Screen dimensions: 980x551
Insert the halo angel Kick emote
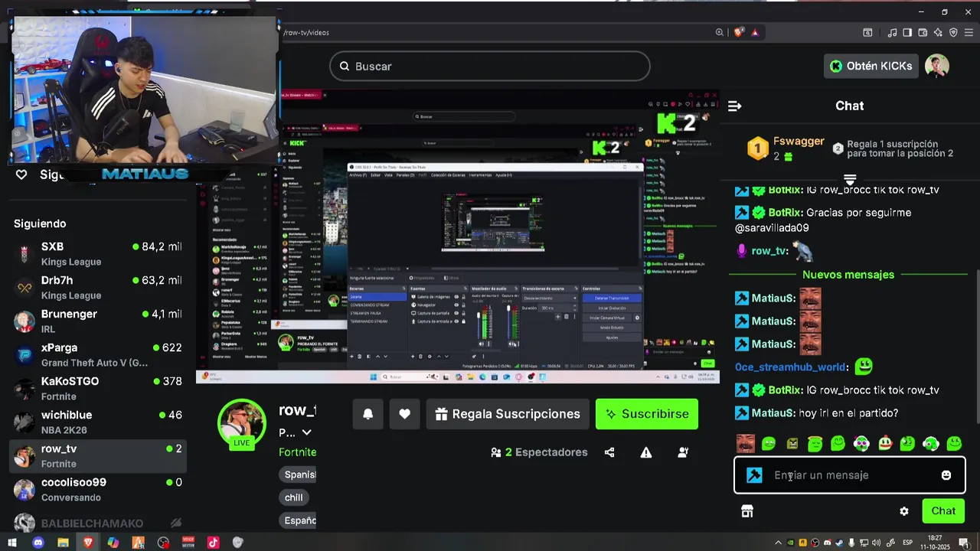coord(815,443)
